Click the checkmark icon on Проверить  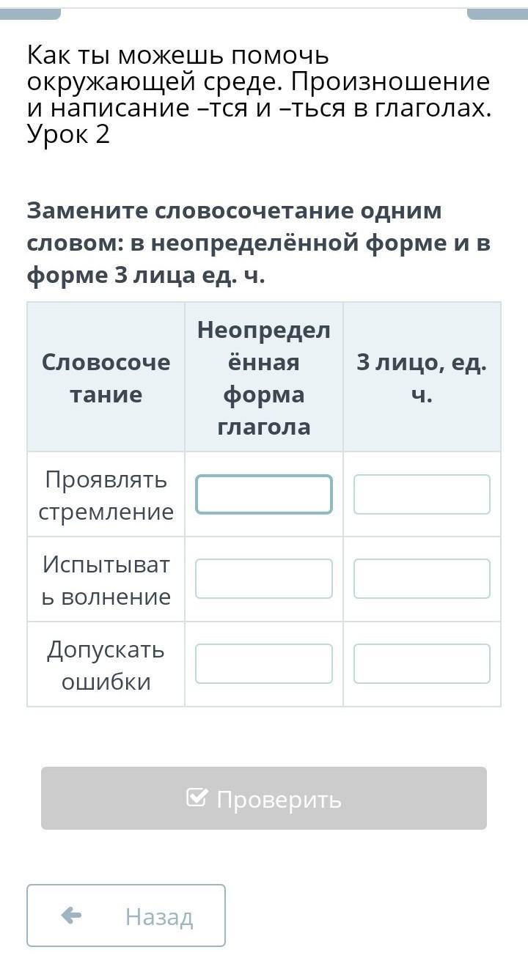197,797
